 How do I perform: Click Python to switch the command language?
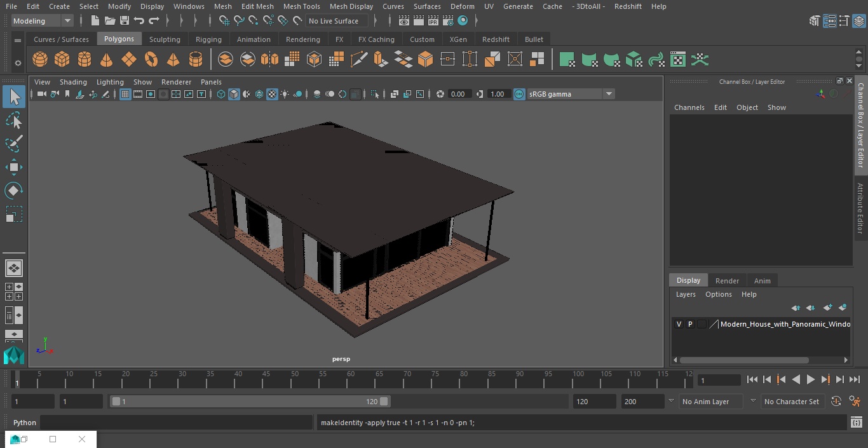tap(25, 423)
